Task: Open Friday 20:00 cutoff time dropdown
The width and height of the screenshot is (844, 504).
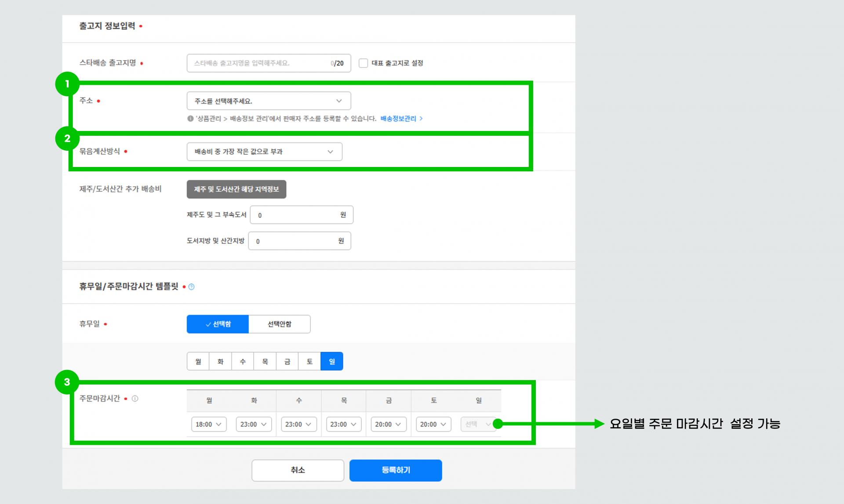Action: [x=388, y=424]
